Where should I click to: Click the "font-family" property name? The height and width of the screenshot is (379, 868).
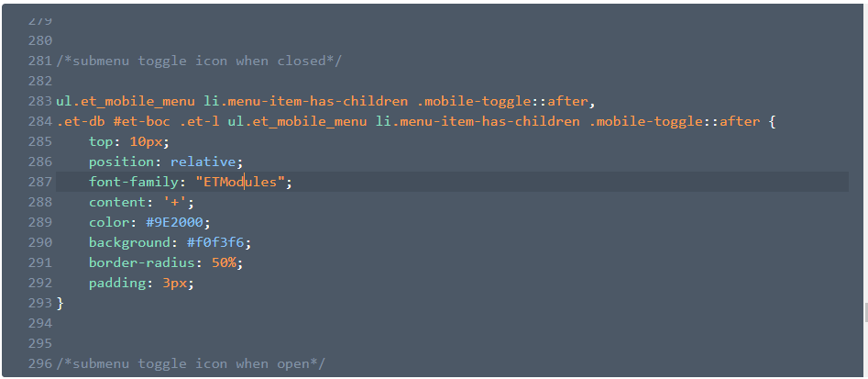point(134,182)
